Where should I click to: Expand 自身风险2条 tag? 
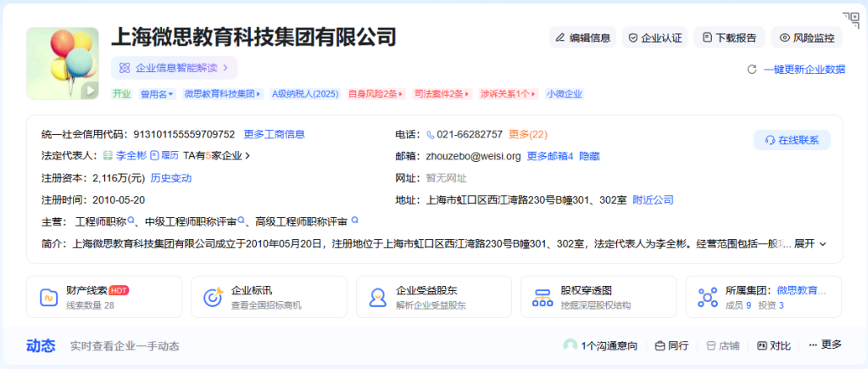(x=376, y=93)
